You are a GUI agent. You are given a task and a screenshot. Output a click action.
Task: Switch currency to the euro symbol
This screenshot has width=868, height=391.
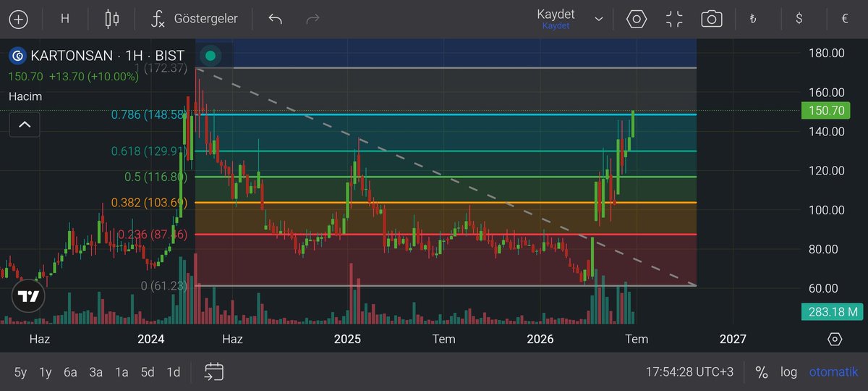pyautogui.click(x=844, y=19)
